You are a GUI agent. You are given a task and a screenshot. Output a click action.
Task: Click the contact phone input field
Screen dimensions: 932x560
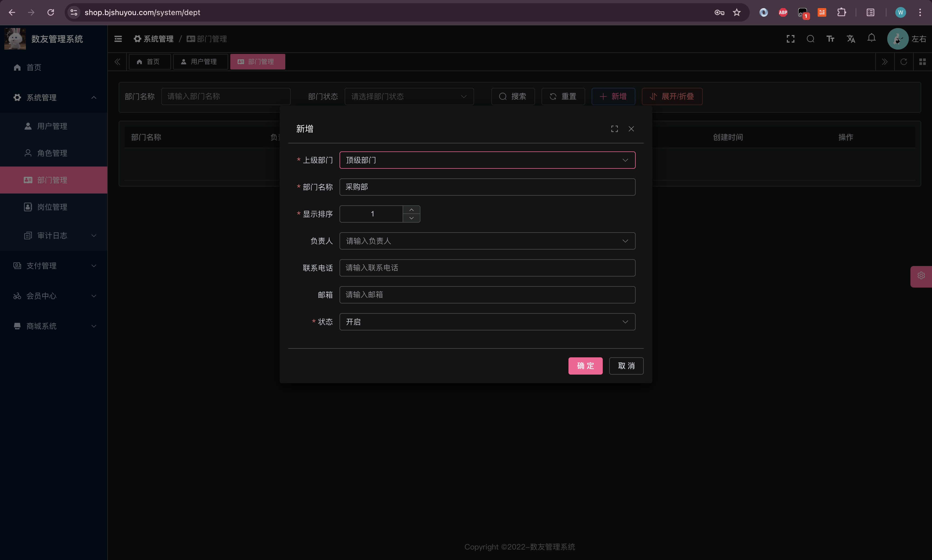[487, 268]
